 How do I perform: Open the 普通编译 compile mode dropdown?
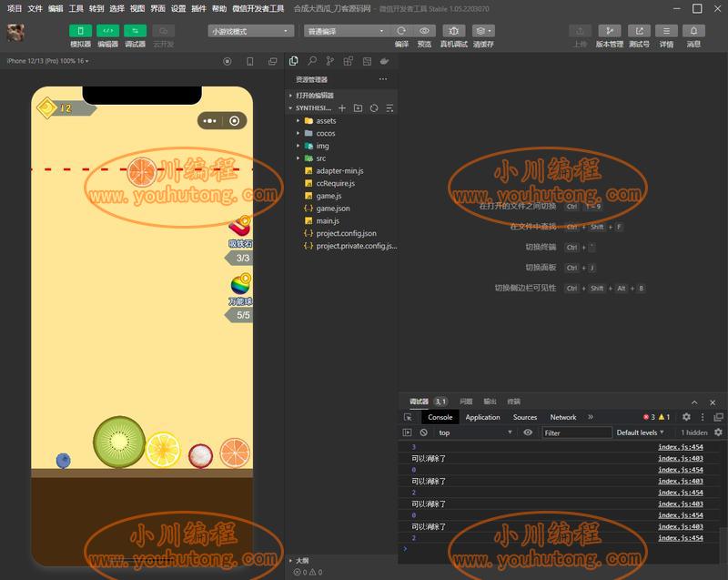point(347,31)
